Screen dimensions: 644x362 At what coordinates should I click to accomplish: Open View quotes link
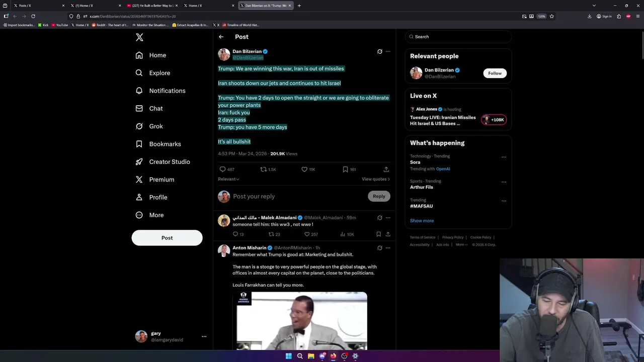[x=375, y=179]
